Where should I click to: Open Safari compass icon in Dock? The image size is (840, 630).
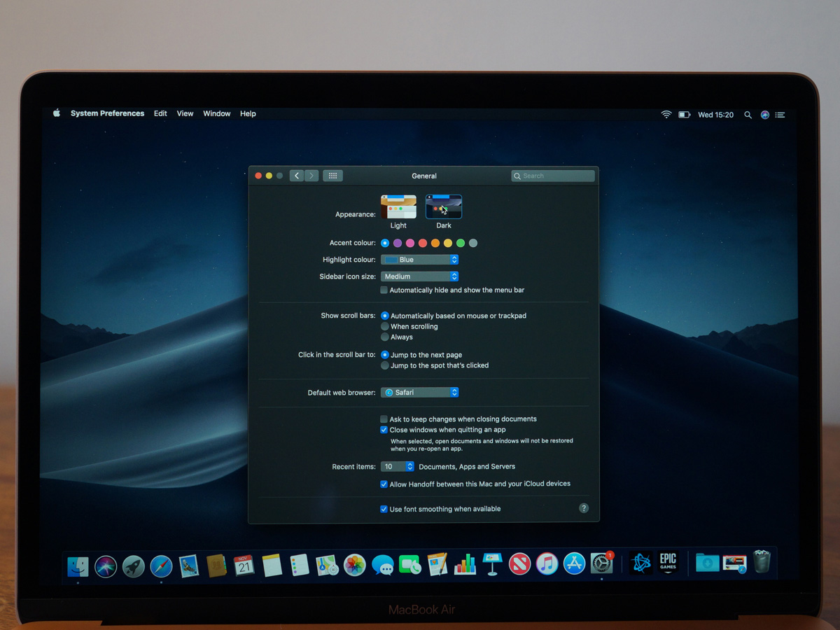pos(161,566)
